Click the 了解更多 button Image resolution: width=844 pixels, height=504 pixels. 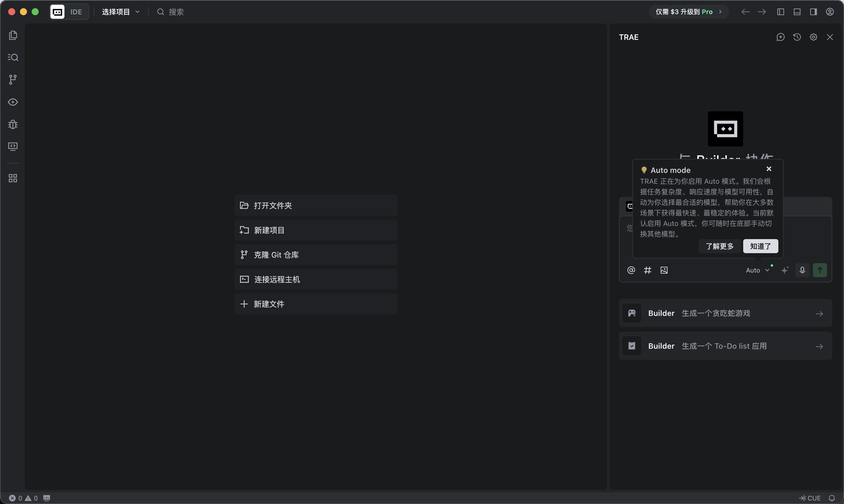(x=720, y=246)
